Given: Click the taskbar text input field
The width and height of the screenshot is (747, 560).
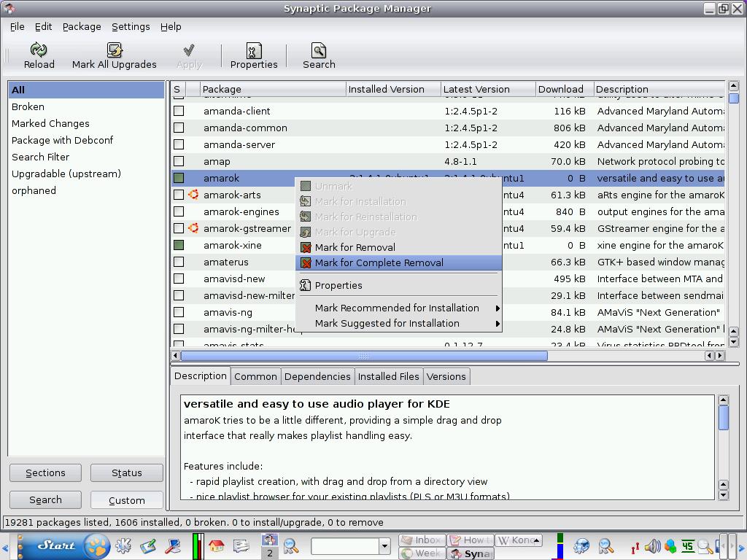Looking at the screenshot, I should click(x=345, y=545).
